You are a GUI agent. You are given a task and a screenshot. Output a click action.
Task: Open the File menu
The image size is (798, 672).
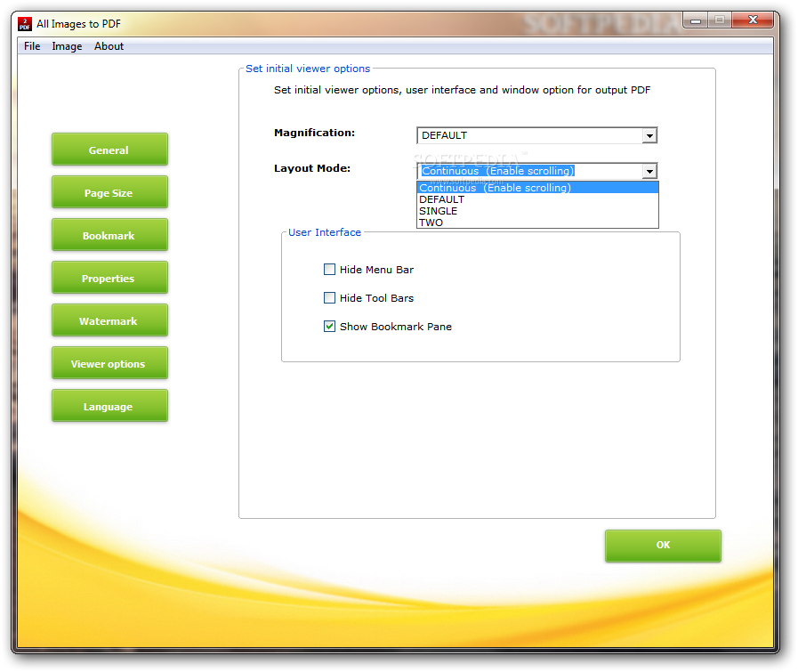pos(32,46)
